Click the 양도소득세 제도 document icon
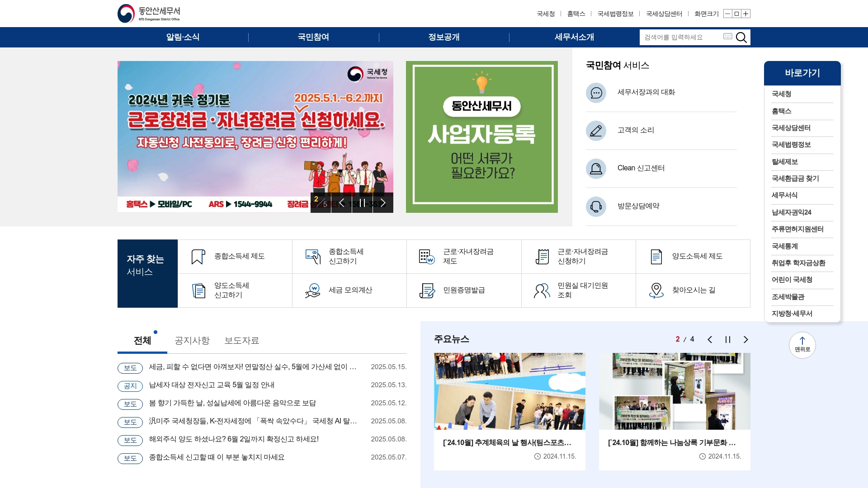 pos(656,257)
